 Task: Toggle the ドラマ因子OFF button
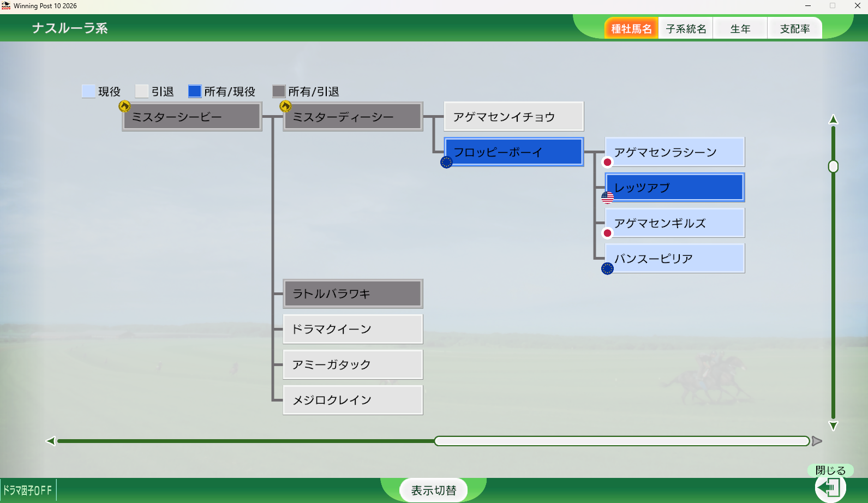coord(28,490)
